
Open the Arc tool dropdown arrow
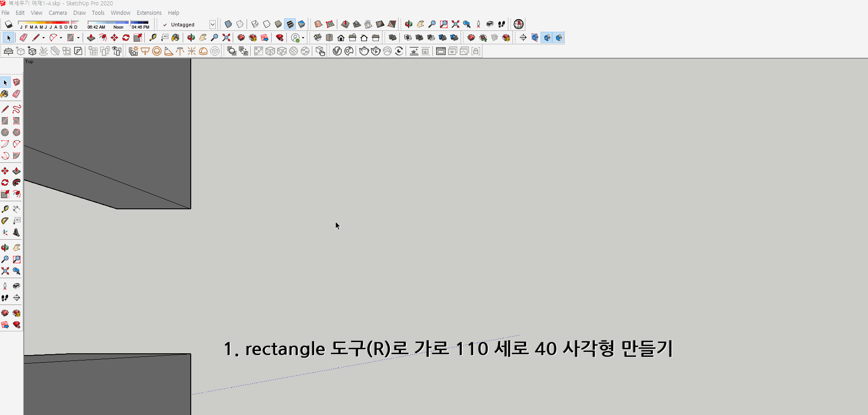[x=61, y=38]
